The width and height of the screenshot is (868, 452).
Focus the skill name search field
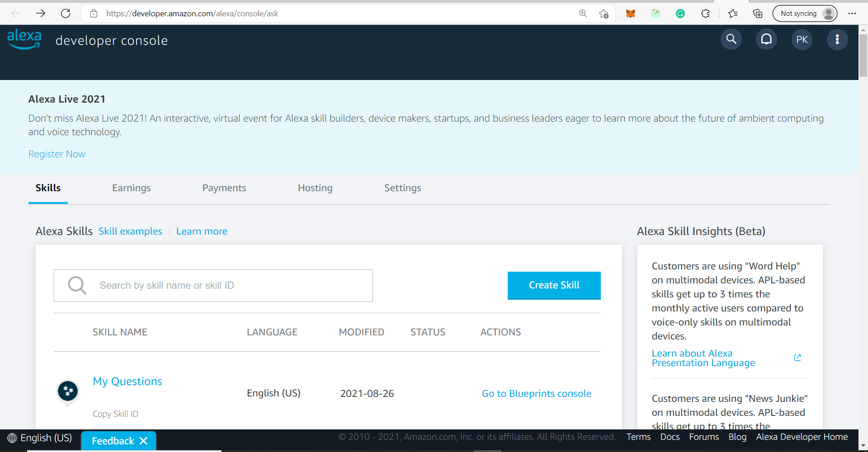coord(213,286)
